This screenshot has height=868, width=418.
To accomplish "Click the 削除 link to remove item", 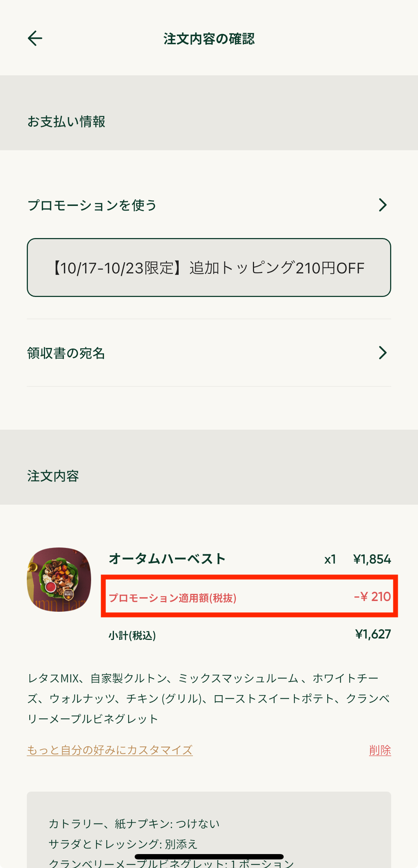I will pyautogui.click(x=380, y=750).
